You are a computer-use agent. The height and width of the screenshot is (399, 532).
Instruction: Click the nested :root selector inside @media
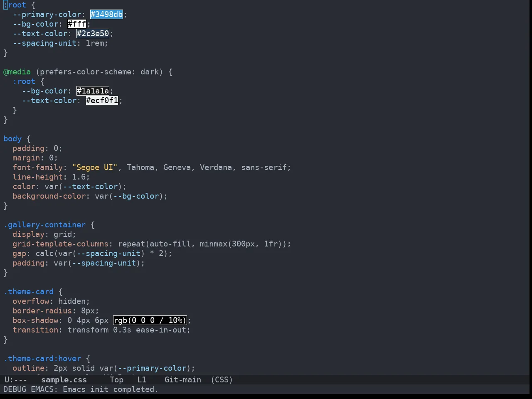pos(24,81)
